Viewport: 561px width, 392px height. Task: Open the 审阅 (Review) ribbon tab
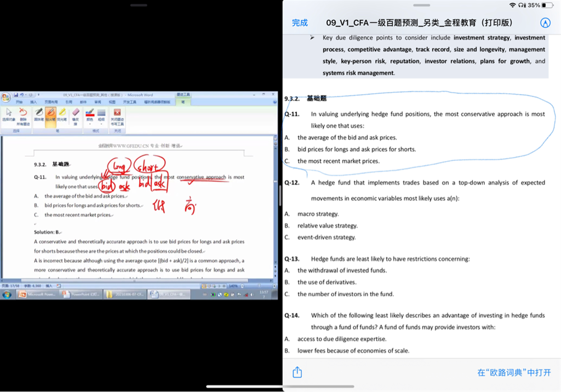click(x=98, y=102)
